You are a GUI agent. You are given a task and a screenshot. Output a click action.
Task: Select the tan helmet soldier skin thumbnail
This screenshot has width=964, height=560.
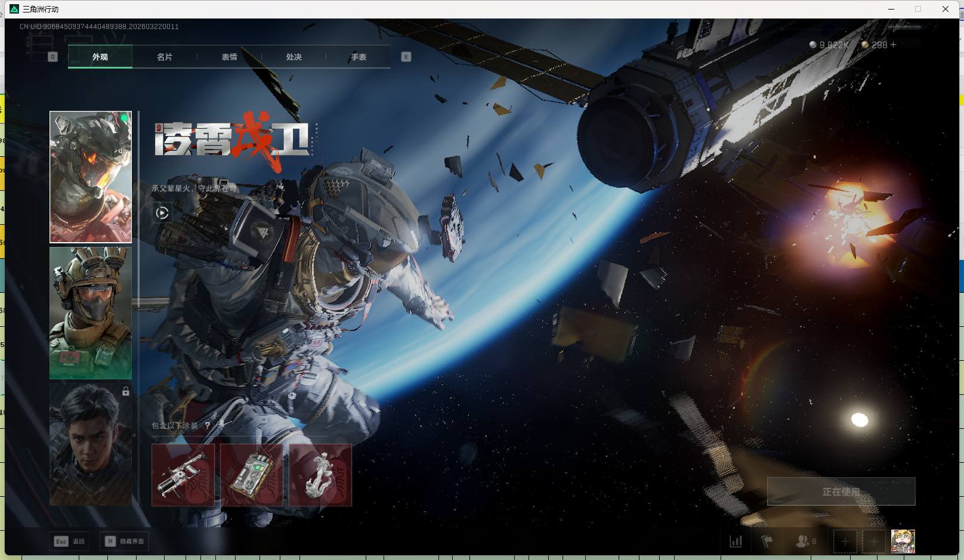pos(91,313)
